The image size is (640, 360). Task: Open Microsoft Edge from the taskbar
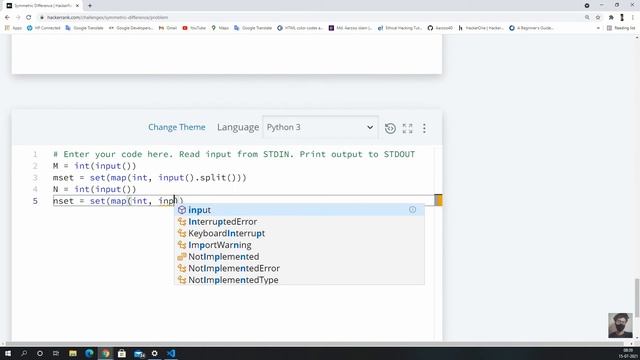[89, 353]
